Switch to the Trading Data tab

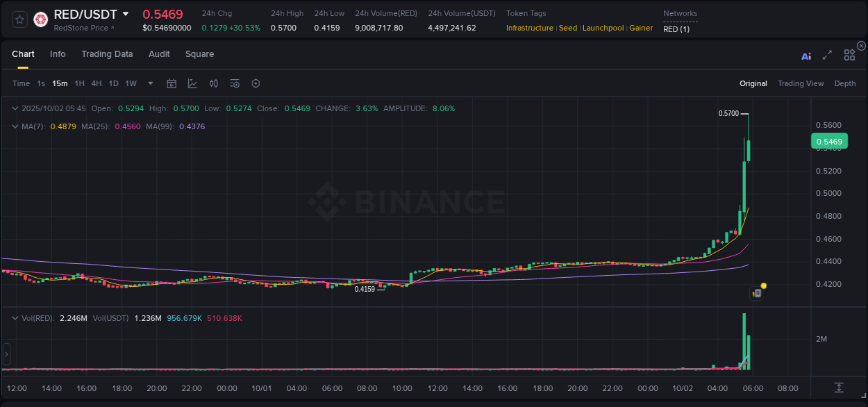(107, 53)
